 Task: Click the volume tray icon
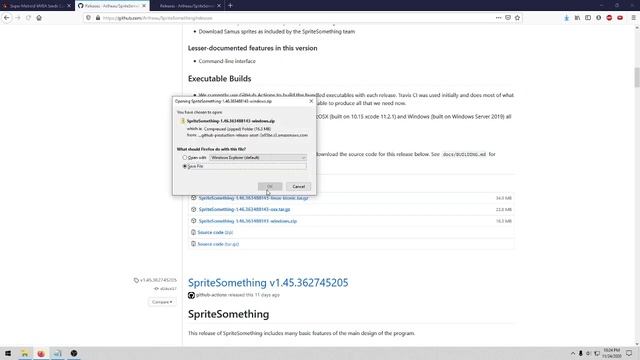tap(588, 353)
